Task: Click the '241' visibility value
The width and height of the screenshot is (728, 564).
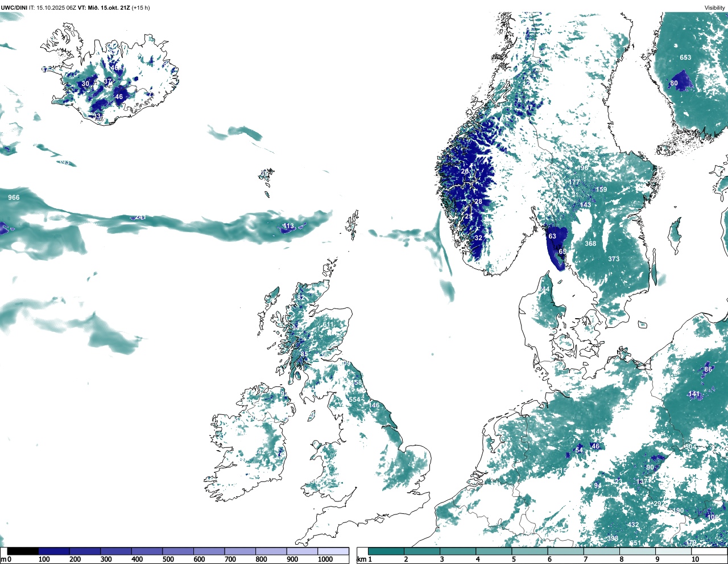Action: [x=140, y=217]
